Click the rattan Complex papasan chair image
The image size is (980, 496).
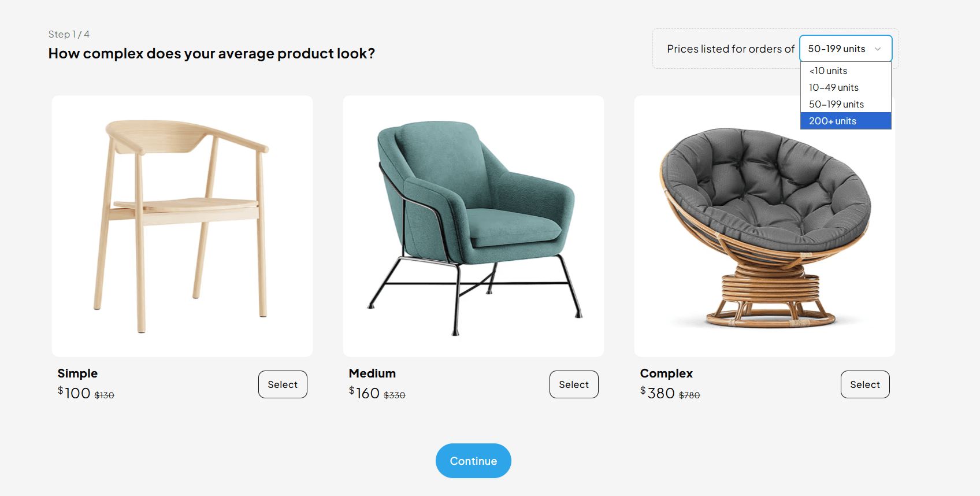tap(764, 225)
